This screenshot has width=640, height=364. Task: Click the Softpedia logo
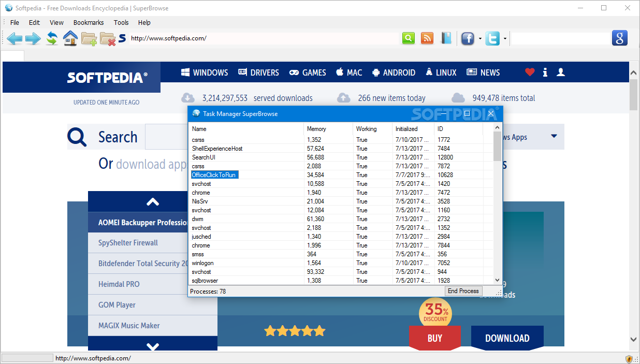[x=107, y=77]
